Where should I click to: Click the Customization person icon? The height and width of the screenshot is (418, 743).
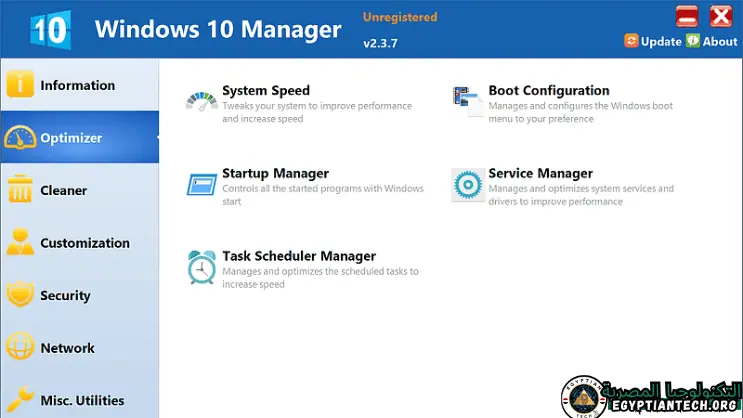tap(20, 242)
